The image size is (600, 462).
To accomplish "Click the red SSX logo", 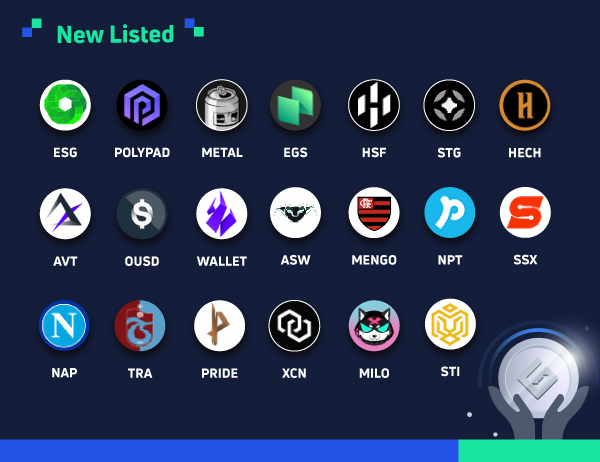I will pos(525,212).
